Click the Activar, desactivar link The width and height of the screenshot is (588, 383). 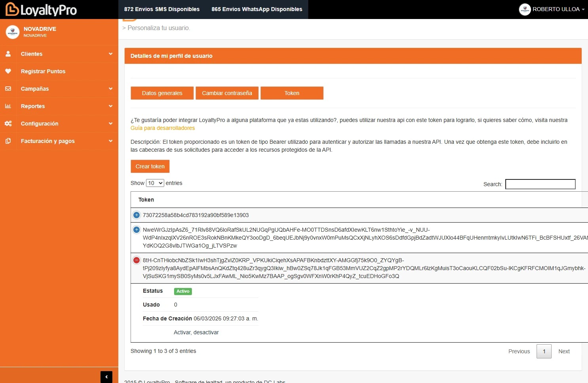coord(196,332)
